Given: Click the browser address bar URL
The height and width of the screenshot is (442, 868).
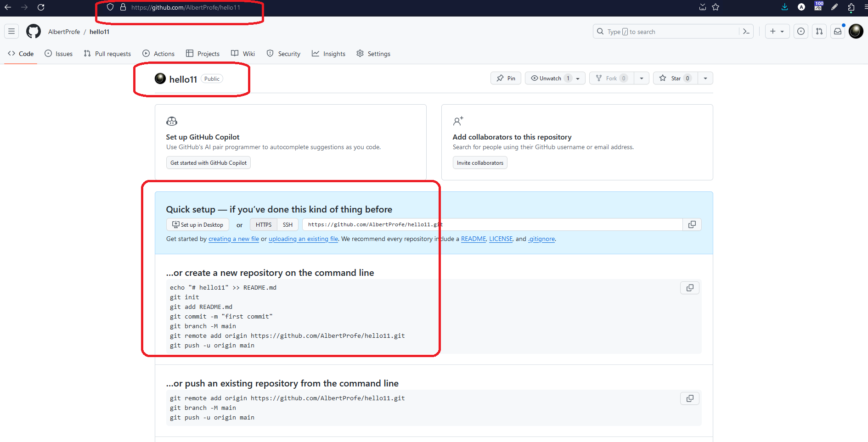Looking at the screenshot, I should (186, 7).
